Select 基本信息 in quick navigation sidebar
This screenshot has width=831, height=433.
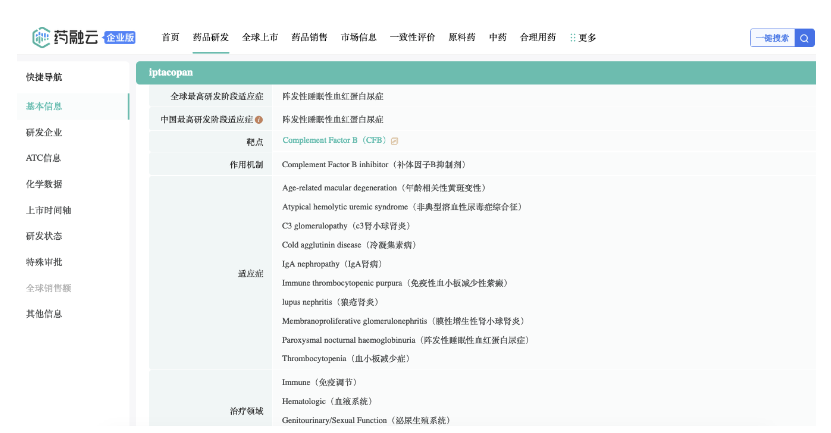45,106
